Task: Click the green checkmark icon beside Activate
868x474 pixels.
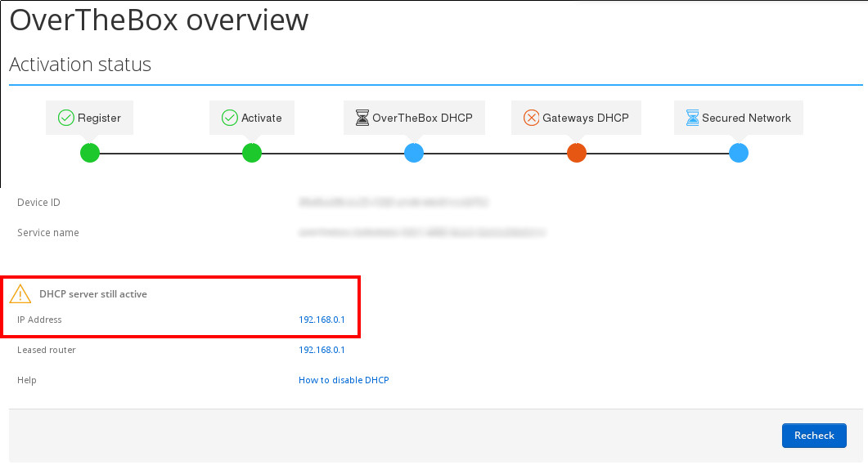Action: (230, 118)
